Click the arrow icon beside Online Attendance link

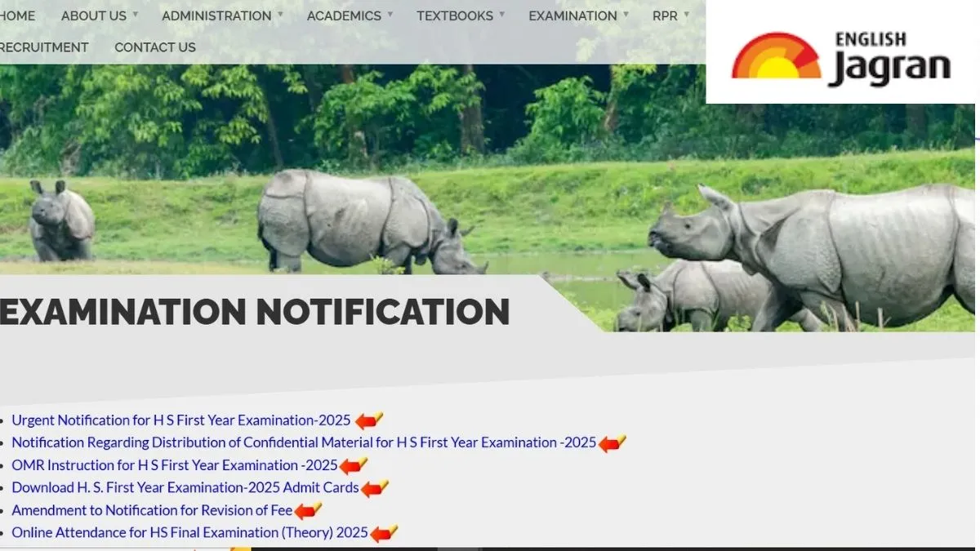point(383,534)
